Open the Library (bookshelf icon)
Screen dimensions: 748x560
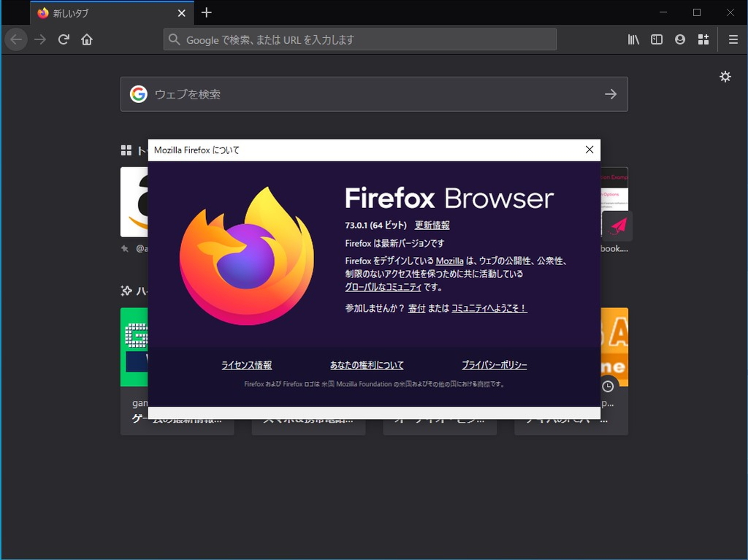633,39
